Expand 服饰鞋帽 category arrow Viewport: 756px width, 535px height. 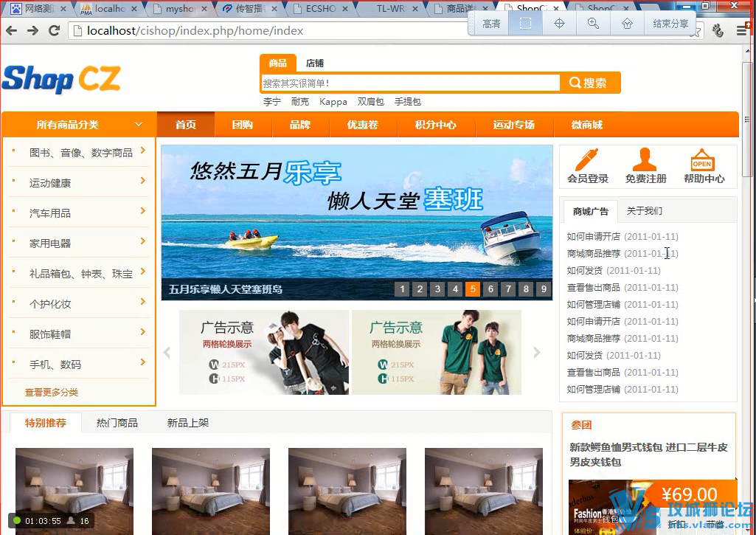142,332
